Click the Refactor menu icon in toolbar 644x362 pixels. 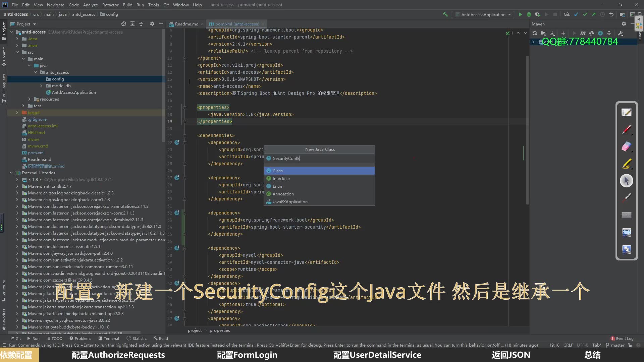(x=109, y=4)
